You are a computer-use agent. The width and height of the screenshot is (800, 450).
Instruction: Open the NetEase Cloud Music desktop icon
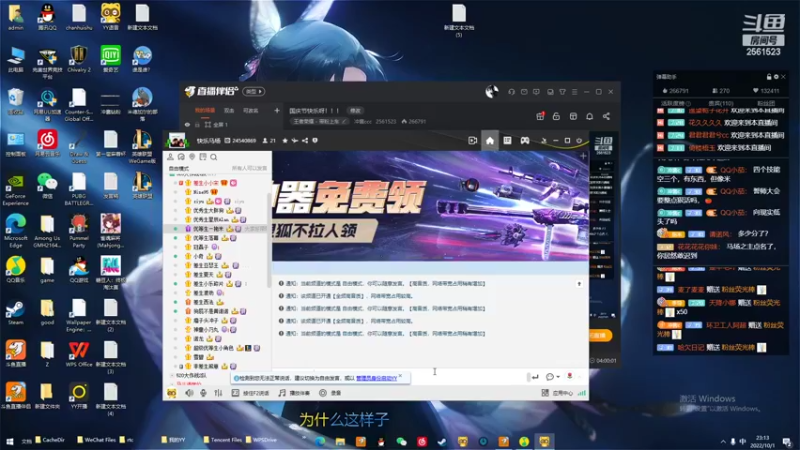(x=47, y=143)
